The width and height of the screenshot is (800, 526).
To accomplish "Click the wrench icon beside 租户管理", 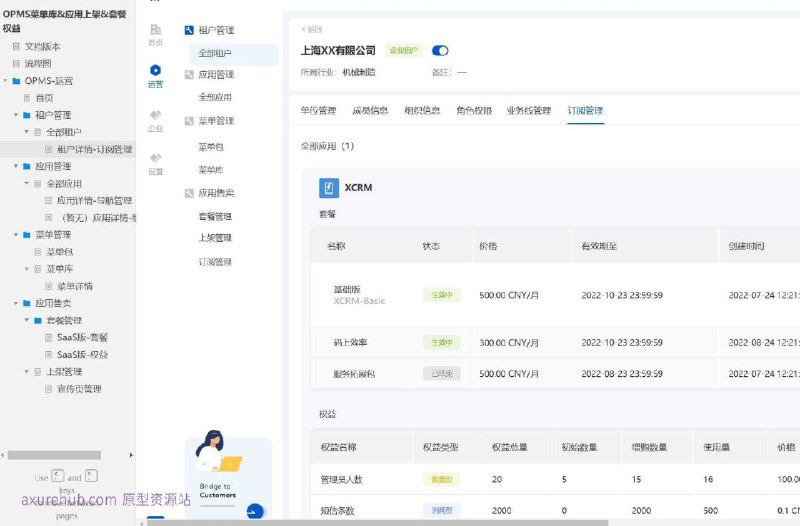I will [x=189, y=30].
